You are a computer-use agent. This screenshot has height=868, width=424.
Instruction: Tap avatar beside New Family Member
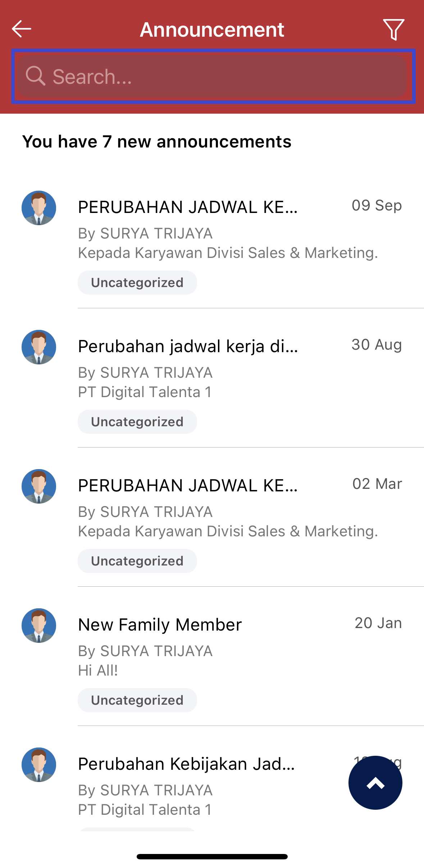coord(39,626)
